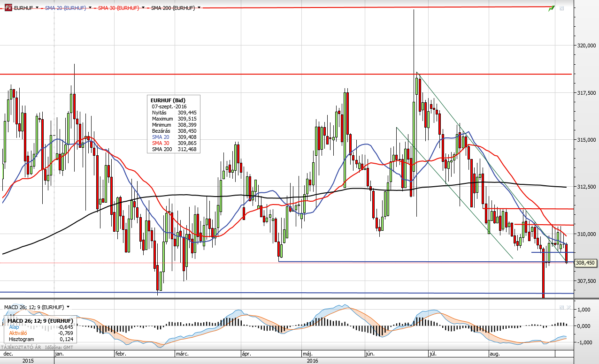Screen dimensions: 599x364
Task: Close the MACD indicator panel
Action: [569, 307]
